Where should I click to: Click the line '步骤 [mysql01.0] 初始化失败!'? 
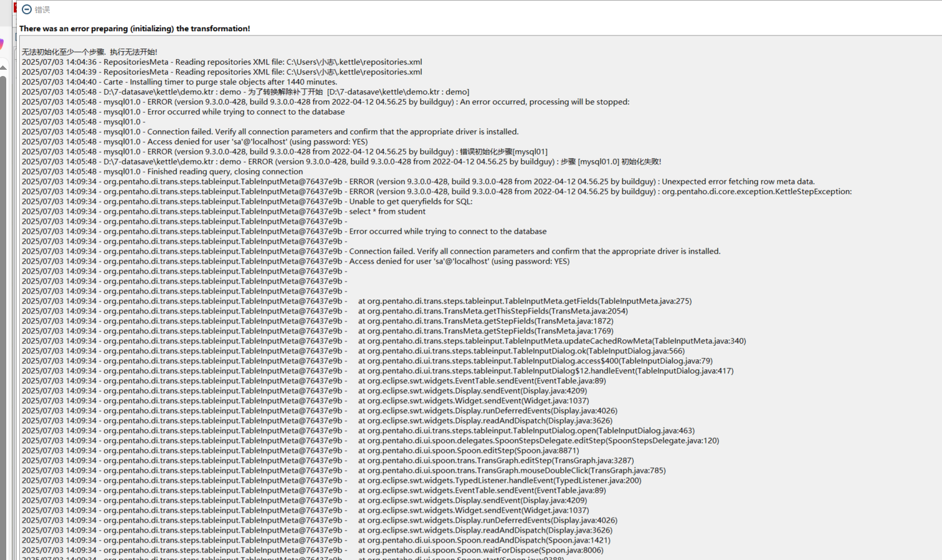(341, 161)
